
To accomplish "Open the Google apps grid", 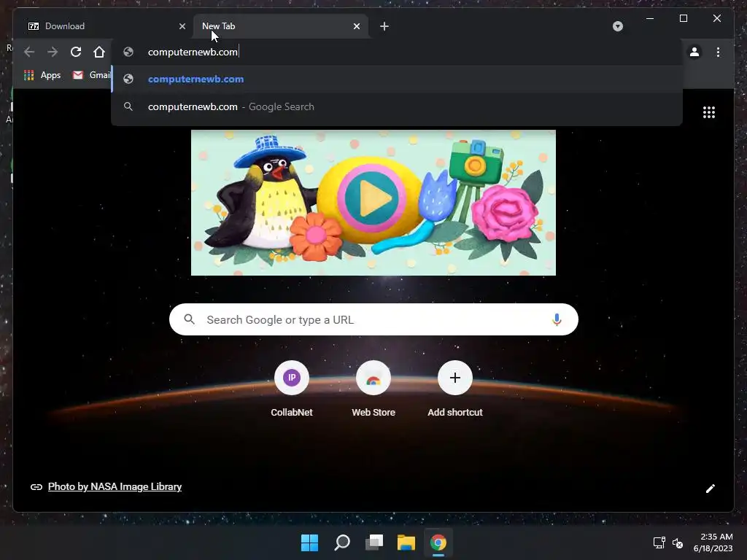I will click(709, 112).
